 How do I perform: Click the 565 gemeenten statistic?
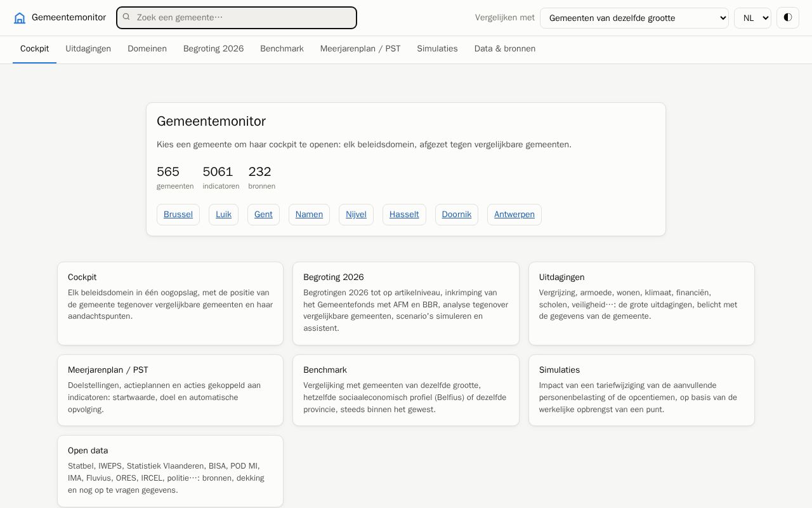pos(175,178)
